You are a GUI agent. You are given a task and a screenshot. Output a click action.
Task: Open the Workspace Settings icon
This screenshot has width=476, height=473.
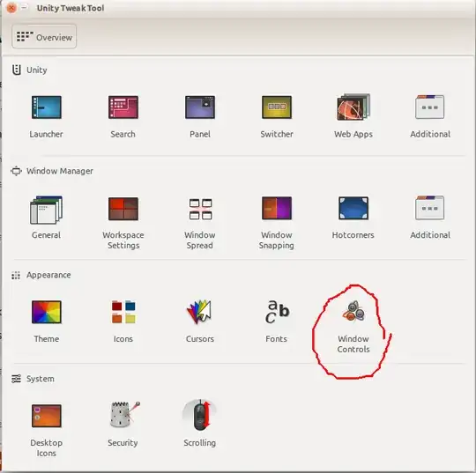pos(123,209)
